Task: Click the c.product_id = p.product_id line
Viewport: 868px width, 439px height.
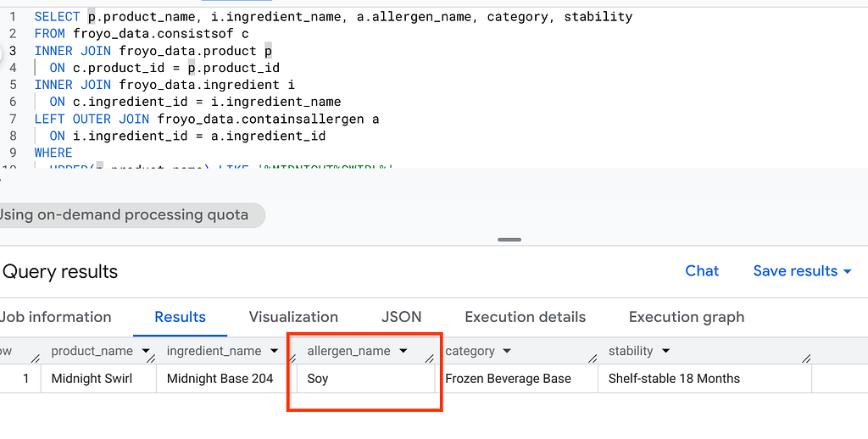Action: [164, 68]
